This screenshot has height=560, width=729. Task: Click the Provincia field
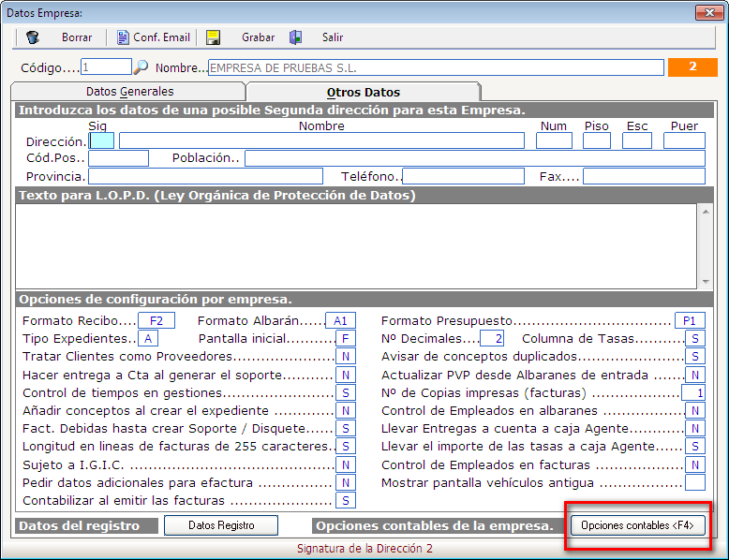(x=205, y=176)
